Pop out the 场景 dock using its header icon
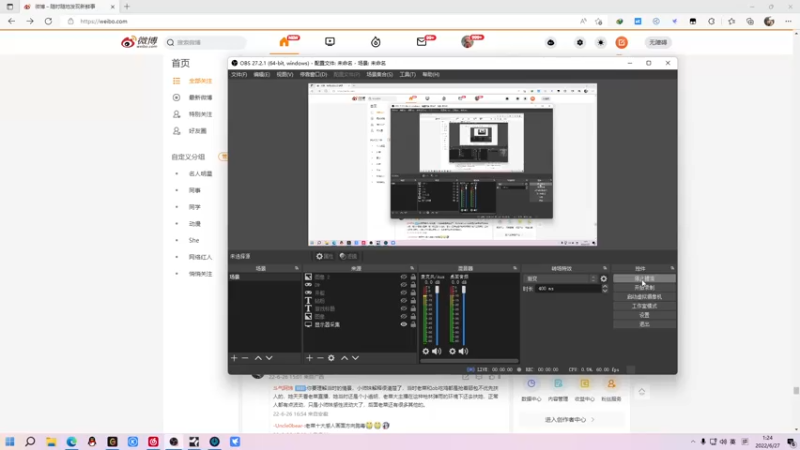The width and height of the screenshot is (800, 450). tap(296, 268)
